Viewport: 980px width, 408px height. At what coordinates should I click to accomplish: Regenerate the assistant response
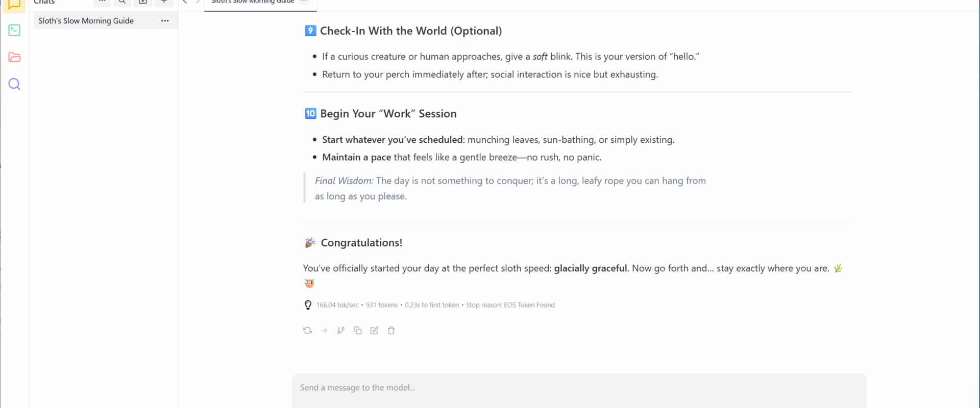pyautogui.click(x=307, y=330)
